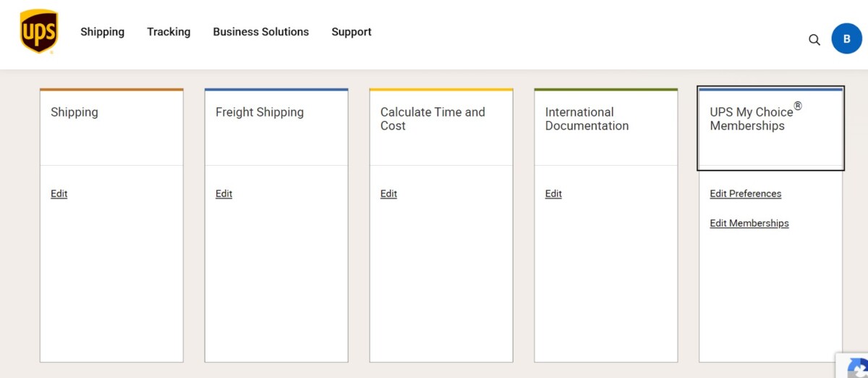Open the profile avatar labeled B
The width and height of the screenshot is (868, 378).
pyautogui.click(x=847, y=38)
